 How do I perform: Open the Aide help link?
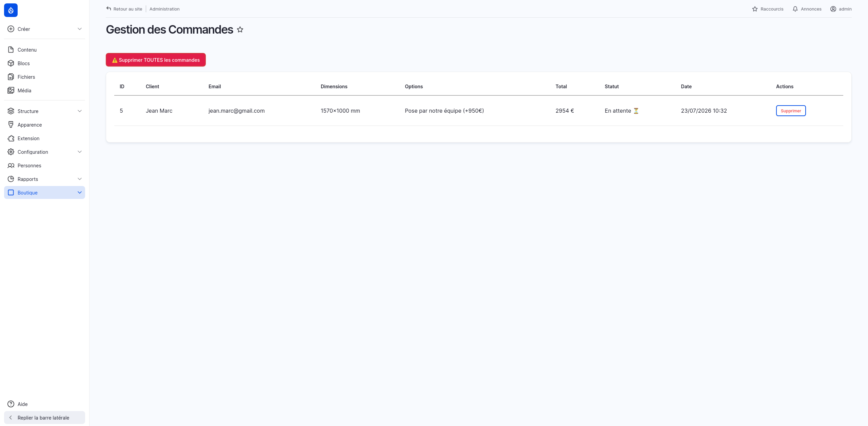(44, 404)
